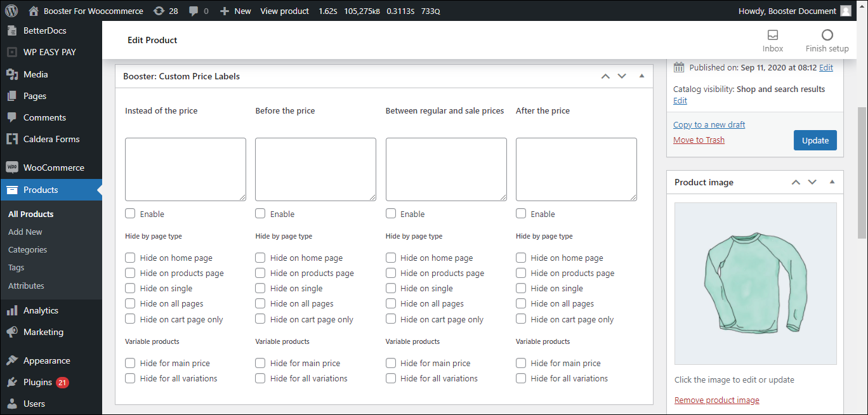Enable the Instead of the price label
This screenshot has height=415, width=868.
[x=130, y=214]
